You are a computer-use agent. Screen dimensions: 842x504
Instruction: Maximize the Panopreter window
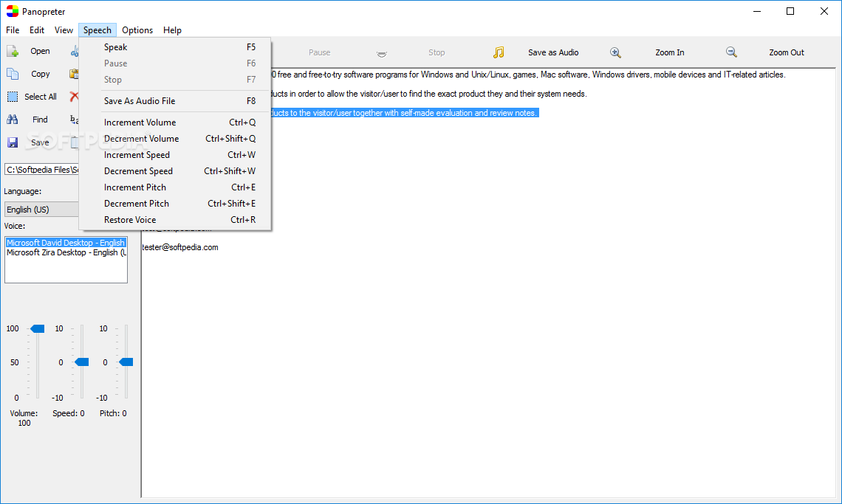click(790, 11)
